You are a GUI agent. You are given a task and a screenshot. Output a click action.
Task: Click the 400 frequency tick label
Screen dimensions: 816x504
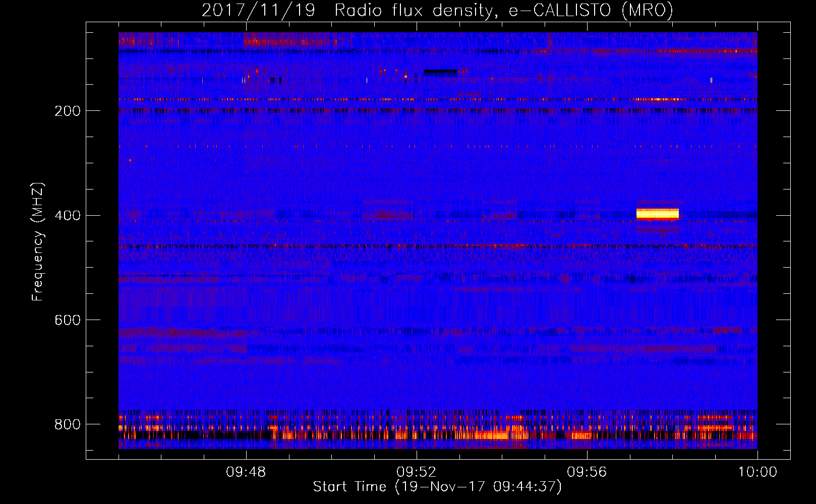point(68,216)
